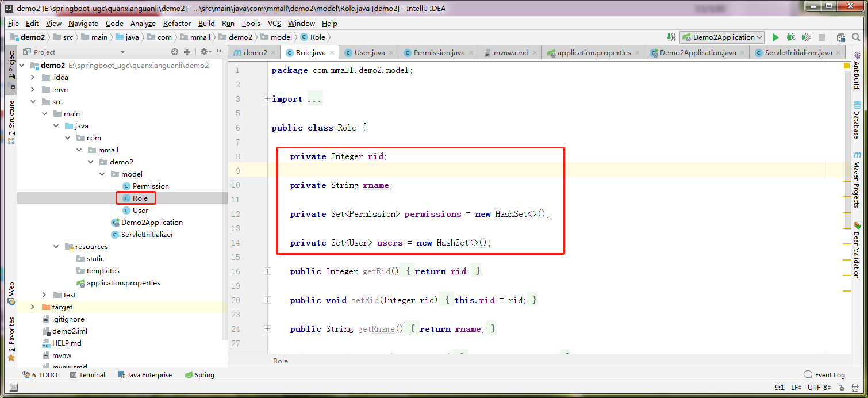
Task: Open the File menu
Action: point(14,24)
